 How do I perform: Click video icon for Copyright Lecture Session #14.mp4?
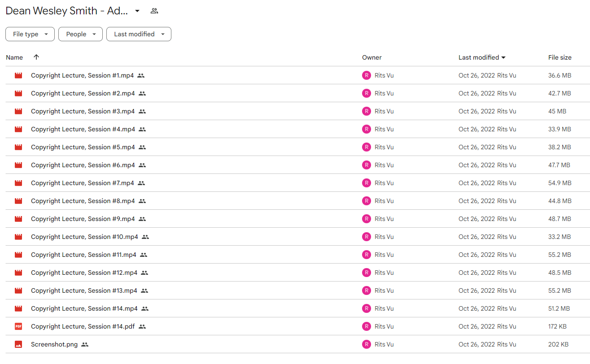[18, 308]
